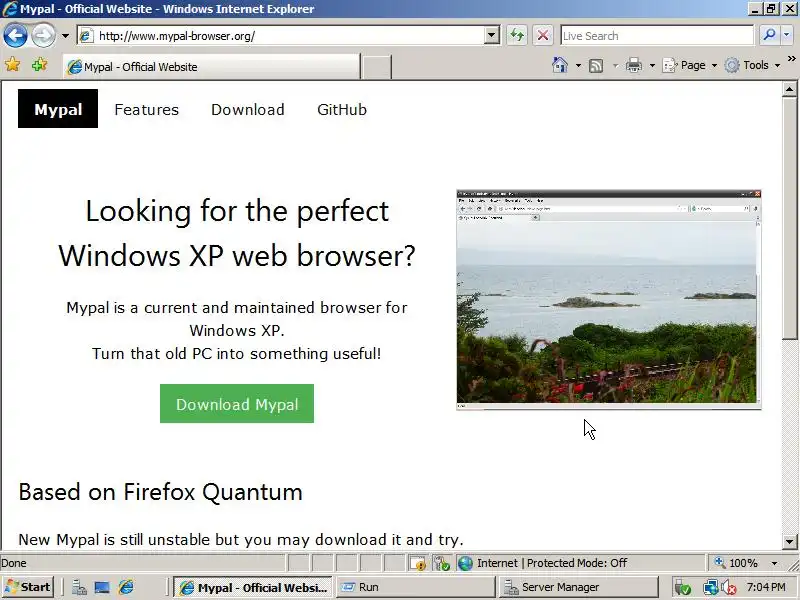Click the Done status text

tap(14, 563)
